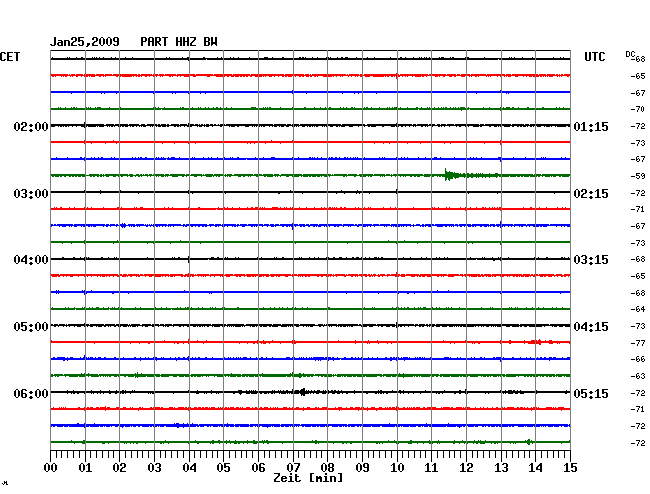Click the -59 DC offset value
Image resolution: width=650 pixels, height=494 pixels.
click(637, 176)
